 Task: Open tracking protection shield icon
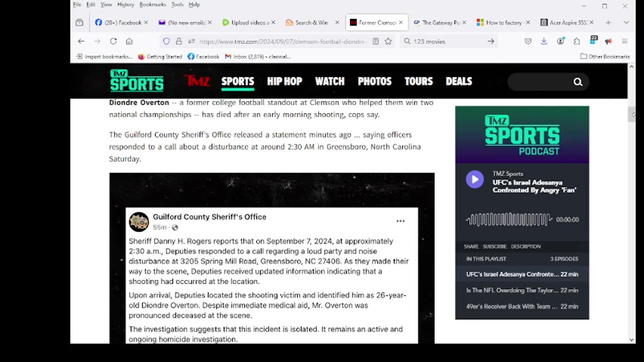tap(167, 41)
